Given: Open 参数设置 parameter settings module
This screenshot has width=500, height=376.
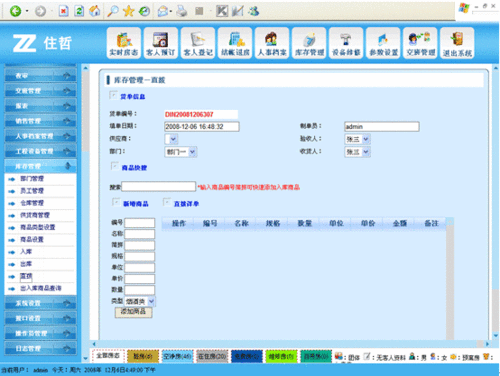Looking at the screenshot, I should click(x=383, y=43).
